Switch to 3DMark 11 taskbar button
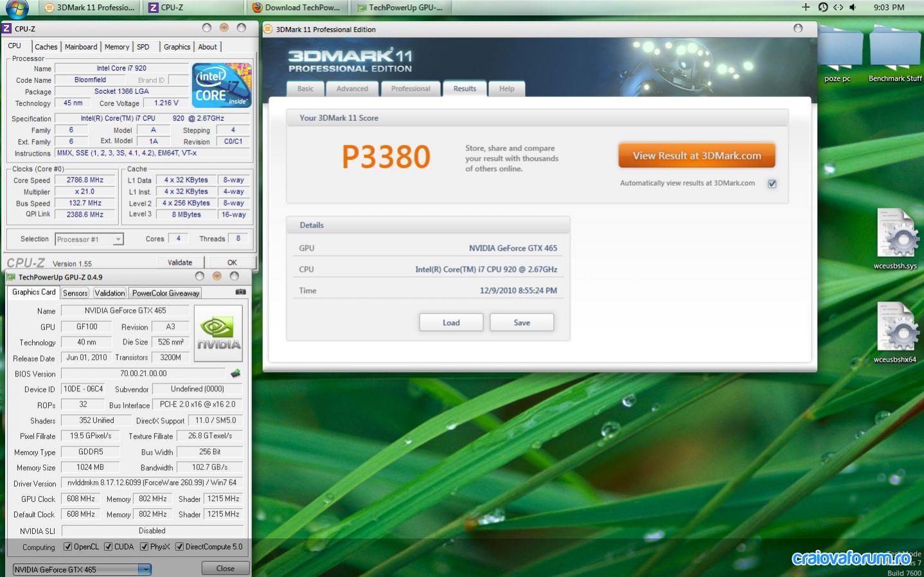Screen dimensions: 924x577 [x=89, y=8]
